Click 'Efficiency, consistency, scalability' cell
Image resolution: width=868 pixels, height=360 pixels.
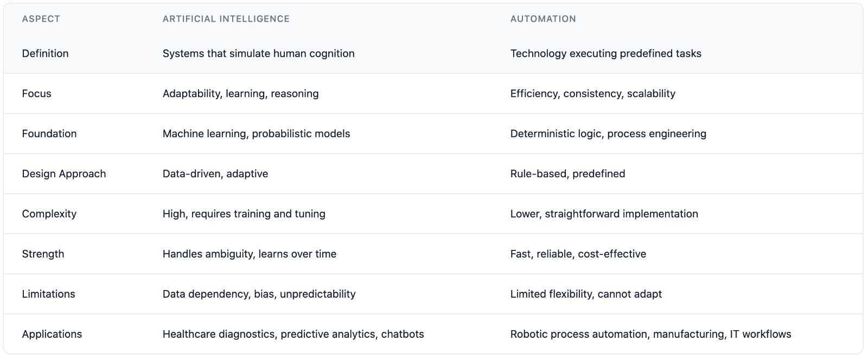tap(592, 94)
